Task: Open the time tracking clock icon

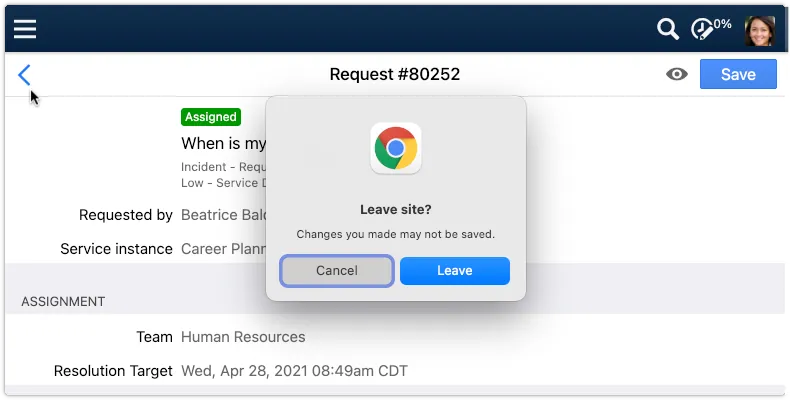Action: point(702,29)
